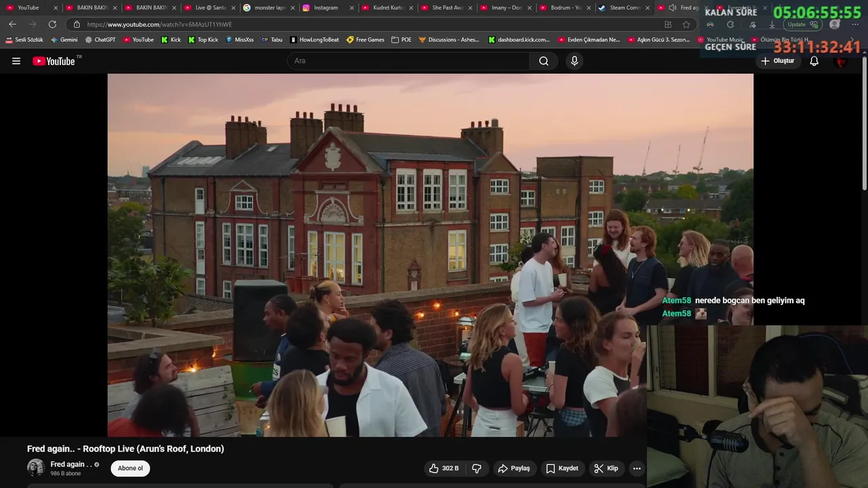The width and height of the screenshot is (868, 488).
Task: Open the Top Kick bookmark
Action: [x=203, y=40]
